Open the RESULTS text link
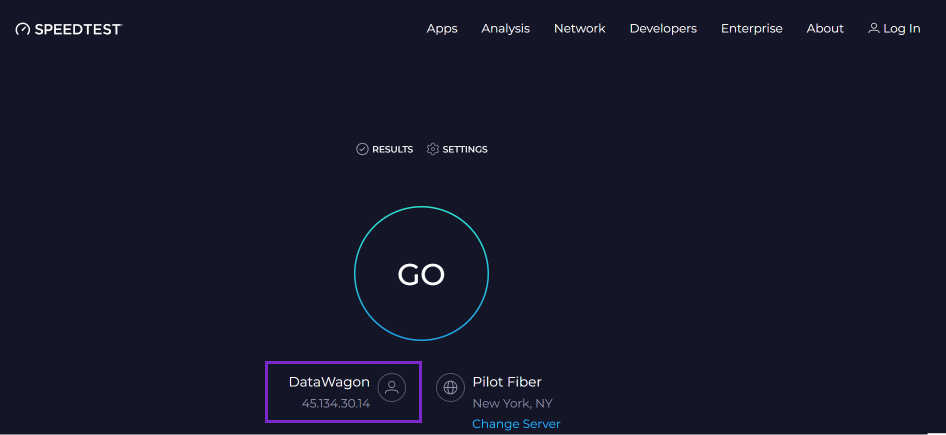 (x=393, y=149)
